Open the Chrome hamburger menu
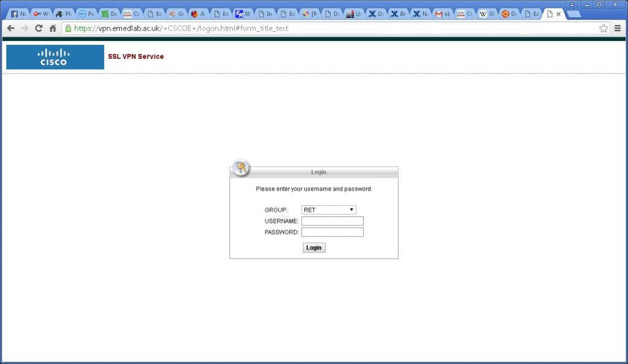The height and width of the screenshot is (364, 628). point(618,28)
